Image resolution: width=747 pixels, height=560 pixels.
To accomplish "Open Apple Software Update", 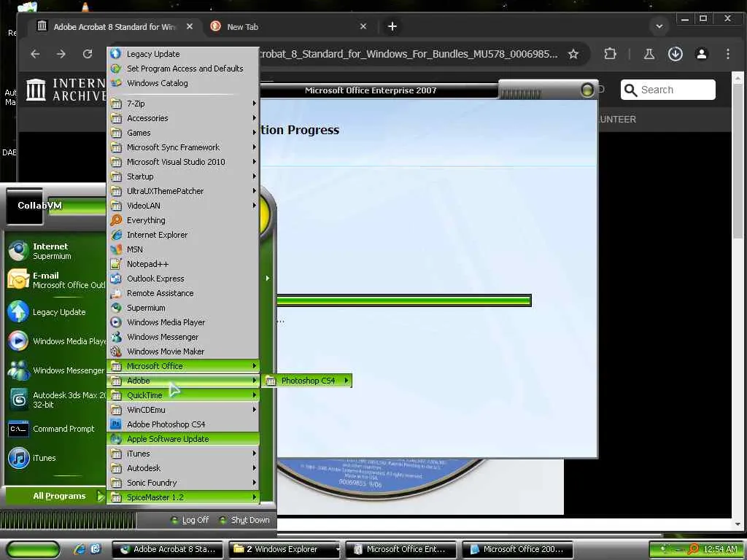I will tap(183, 439).
